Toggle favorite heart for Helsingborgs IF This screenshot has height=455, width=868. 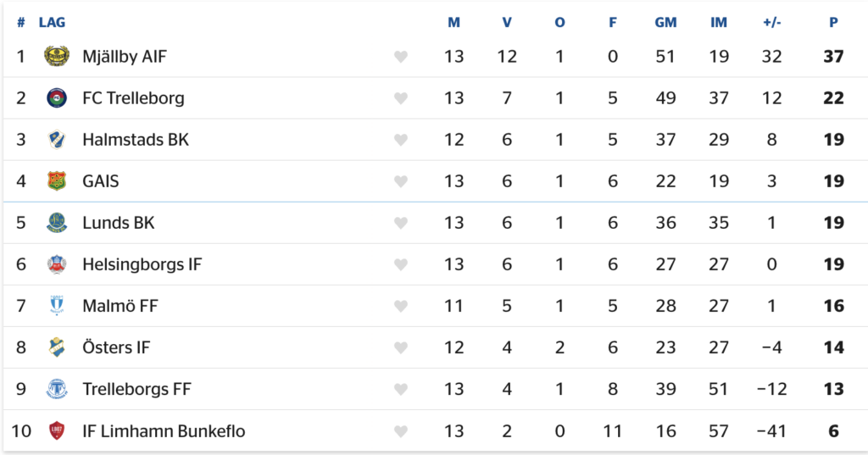coord(401,264)
